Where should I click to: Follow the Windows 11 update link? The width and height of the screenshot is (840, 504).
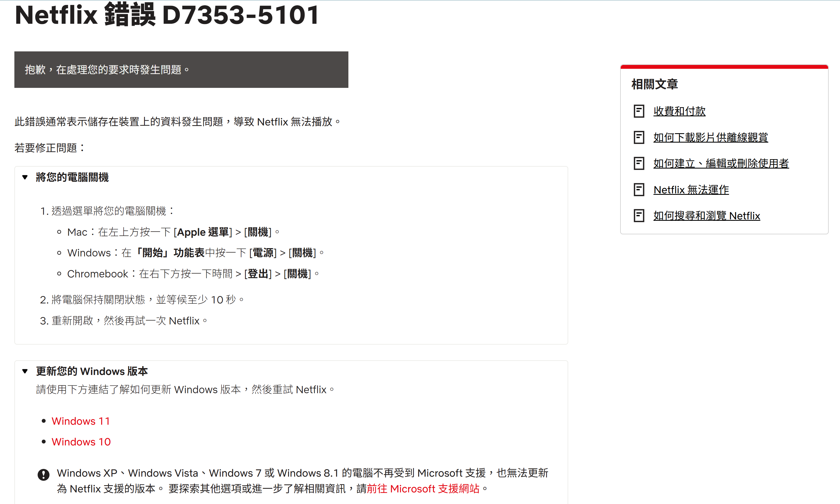[x=81, y=421]
